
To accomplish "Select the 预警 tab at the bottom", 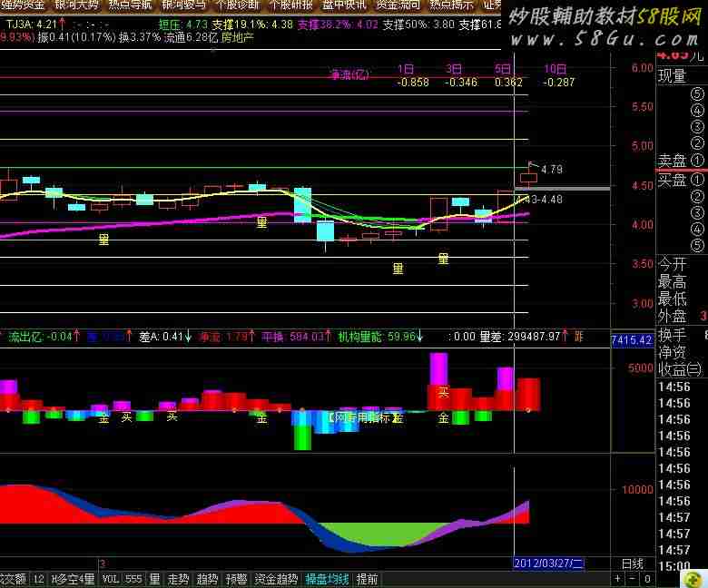I will tap(236, 579).
